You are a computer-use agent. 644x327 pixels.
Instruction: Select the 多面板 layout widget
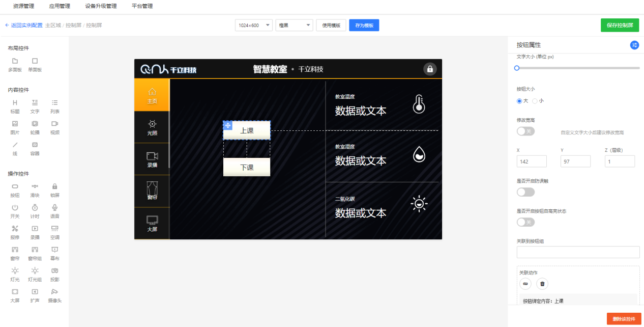(15, 64)
